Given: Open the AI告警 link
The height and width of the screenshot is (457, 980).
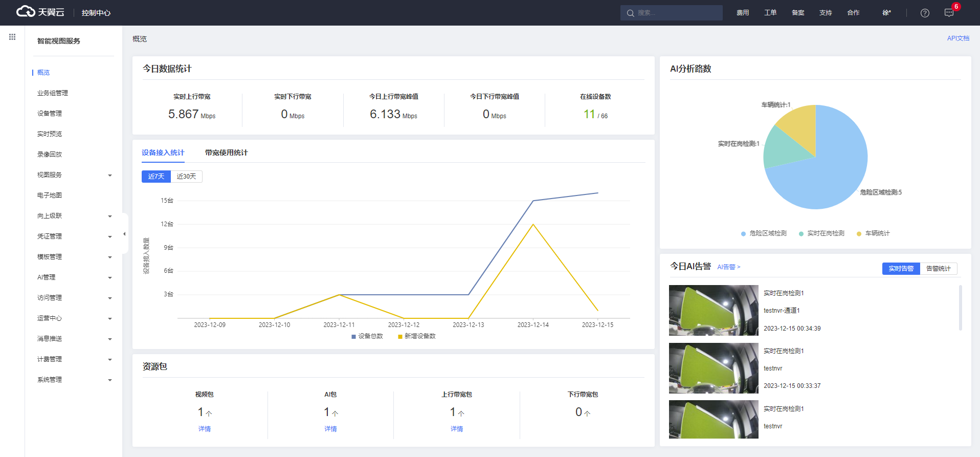Looking at the screenshot, I should click(728, 267).
